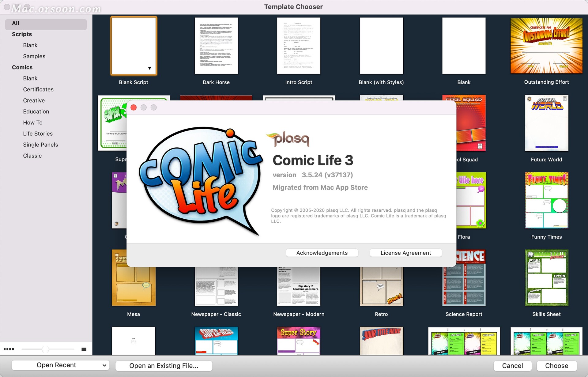Viewport: 588px width, 377px height.
Task: Click the Comic Life speech bubble logo
Action: tap(201, 181)
